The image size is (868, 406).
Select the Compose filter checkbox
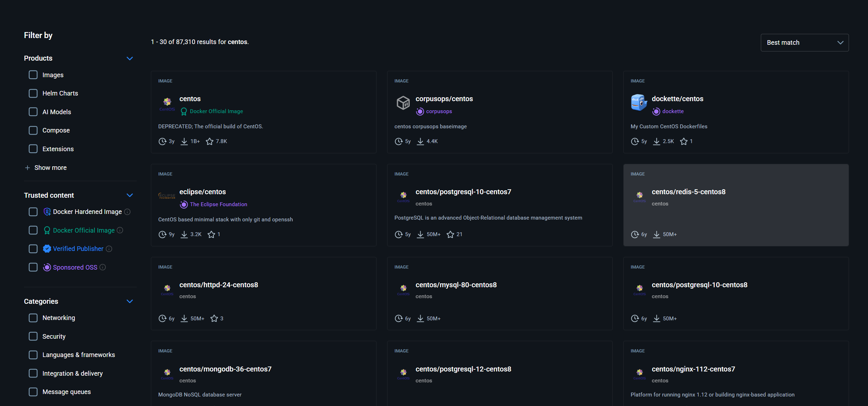(x=33, y=130)
